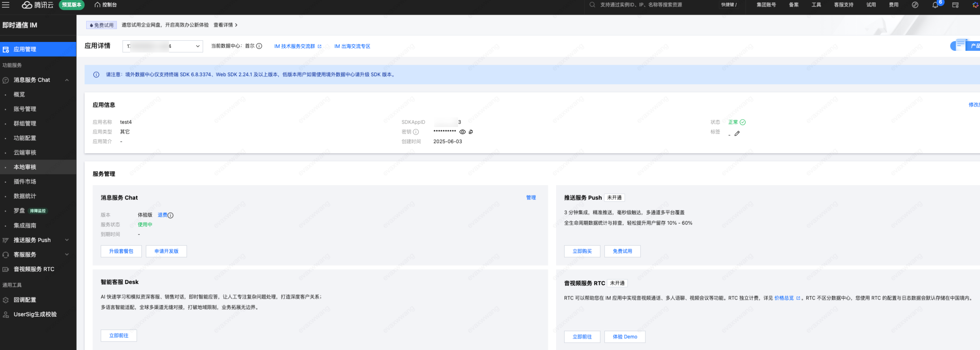980x350 pixels.
Task: Open 查看详情 on the enterprise disk banner
Action: [x=226, y=25]
